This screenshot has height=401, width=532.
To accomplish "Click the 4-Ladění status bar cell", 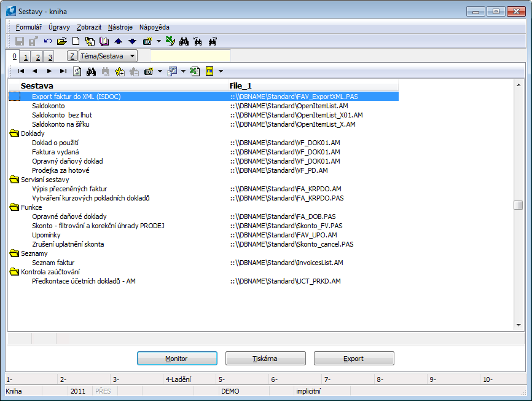I will tap(189, 379).
